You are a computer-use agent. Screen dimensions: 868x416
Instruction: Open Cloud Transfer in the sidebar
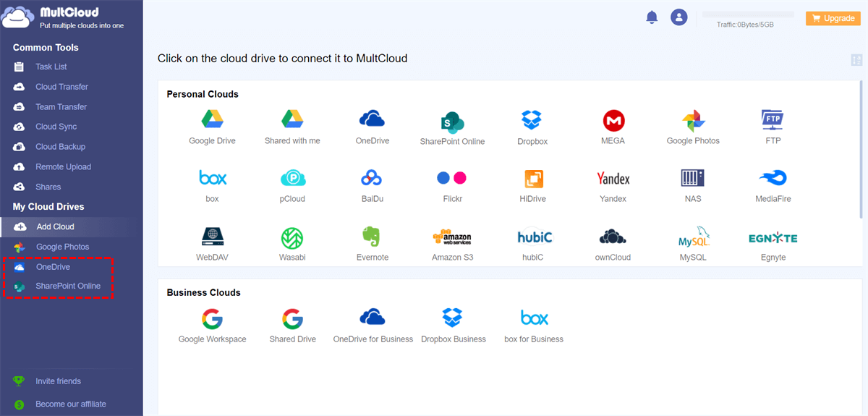[x=61, y=87]
